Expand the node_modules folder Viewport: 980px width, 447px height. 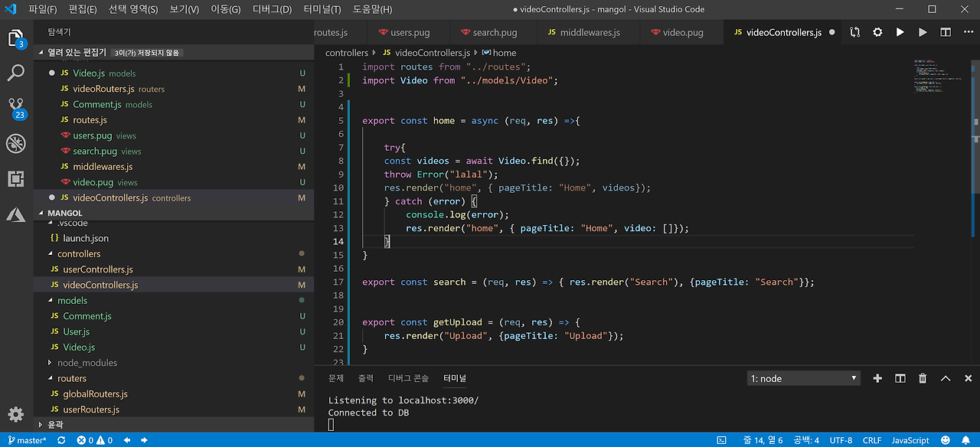[87, 363]
